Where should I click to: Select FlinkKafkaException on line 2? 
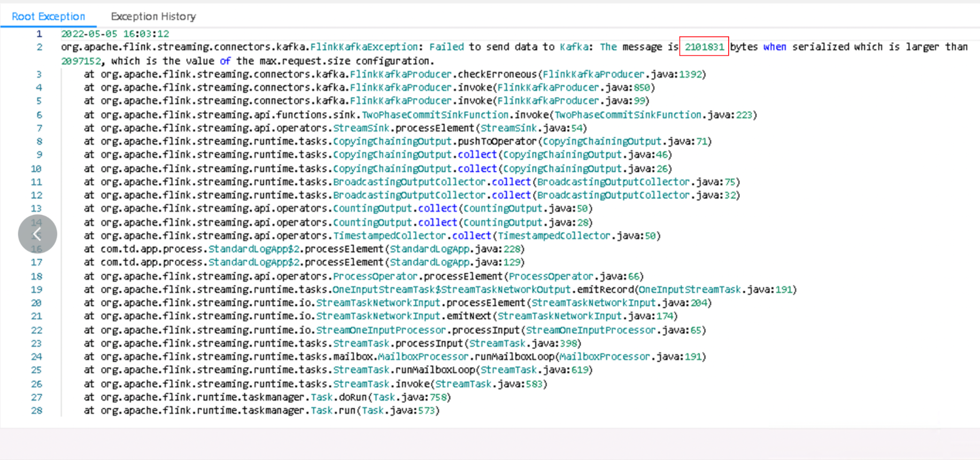coord(364,47)
